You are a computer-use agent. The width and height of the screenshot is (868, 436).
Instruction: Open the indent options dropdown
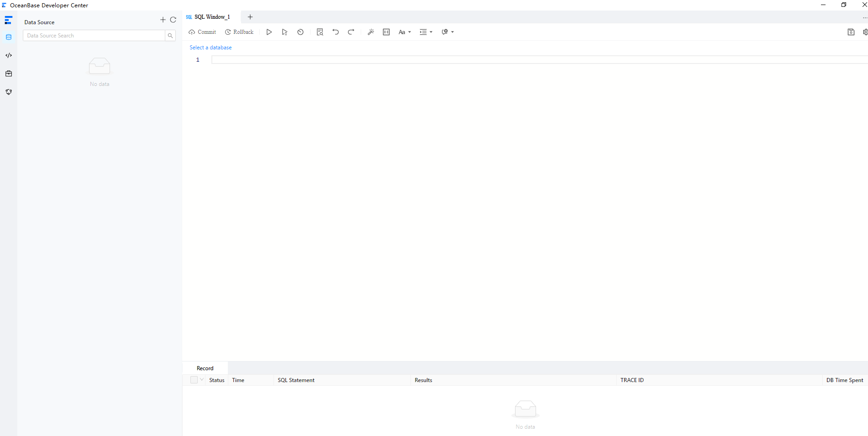(x=426, y=32)
